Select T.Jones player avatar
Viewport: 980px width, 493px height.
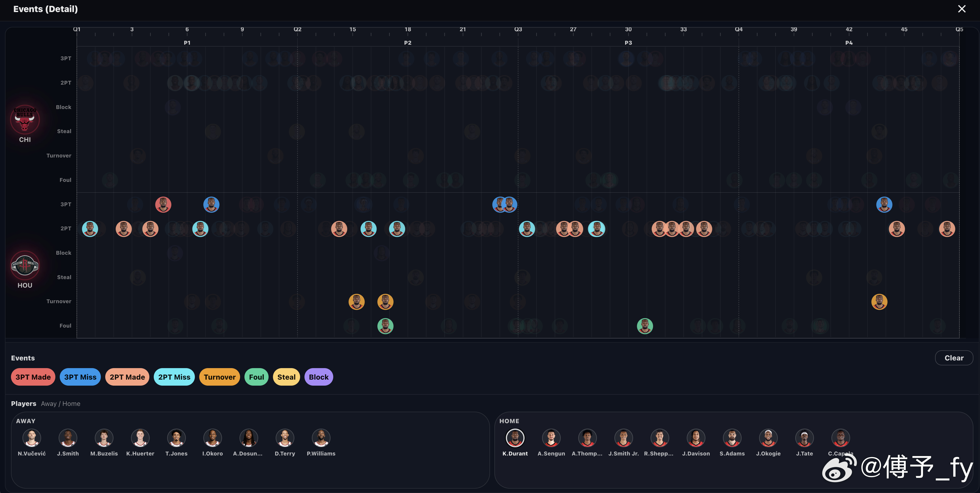176,438
